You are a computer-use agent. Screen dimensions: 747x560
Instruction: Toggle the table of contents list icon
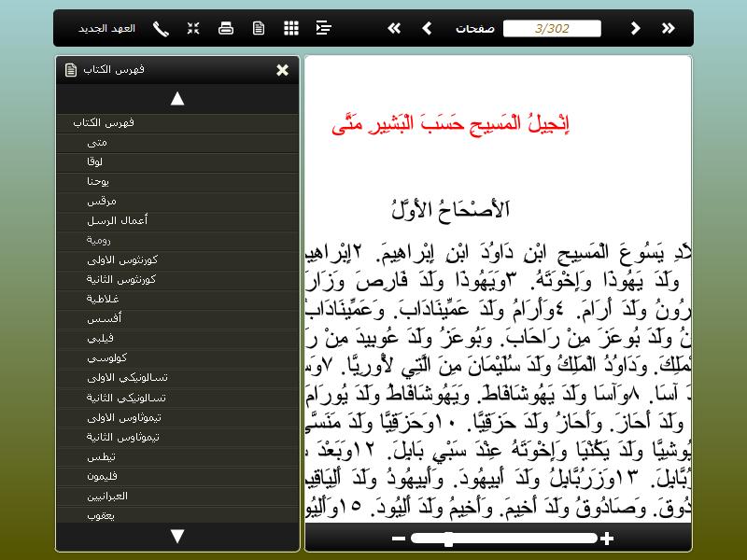pyautogui.click(x=324, y=28)
